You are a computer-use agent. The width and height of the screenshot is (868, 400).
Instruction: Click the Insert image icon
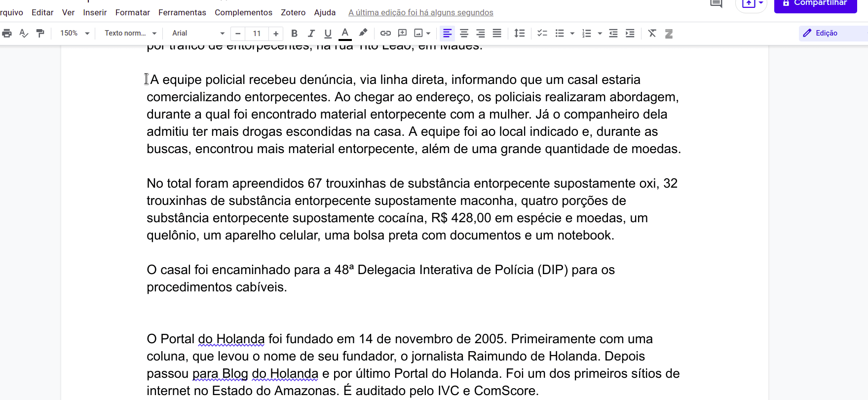click(x=418, y=33)
